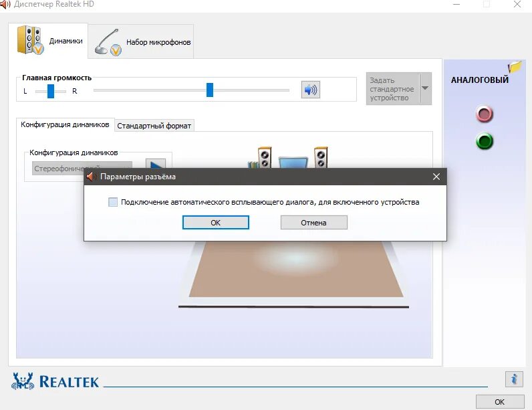Viewport: 532px width, 410px height.
Task: Minimize the Диспетчер Realtek HD window
Action: click(x=456, y=5)
